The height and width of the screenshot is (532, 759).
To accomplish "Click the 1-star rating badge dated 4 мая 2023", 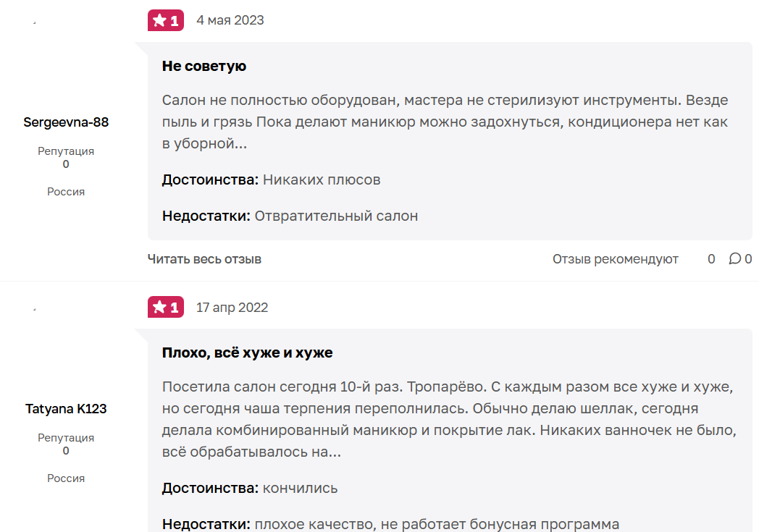I will (x=166, y=20).
